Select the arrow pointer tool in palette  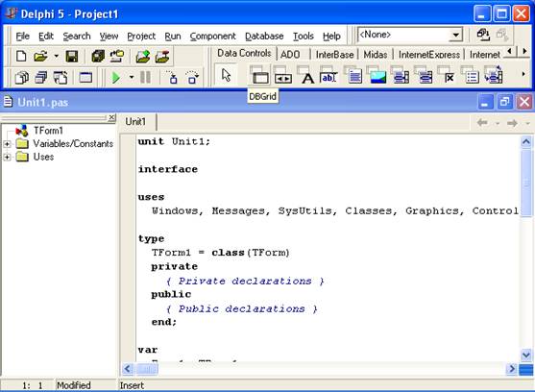tap(226, 75)
